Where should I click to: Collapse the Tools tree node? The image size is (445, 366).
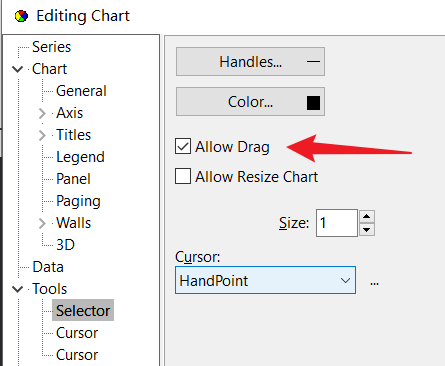[17, 289]
